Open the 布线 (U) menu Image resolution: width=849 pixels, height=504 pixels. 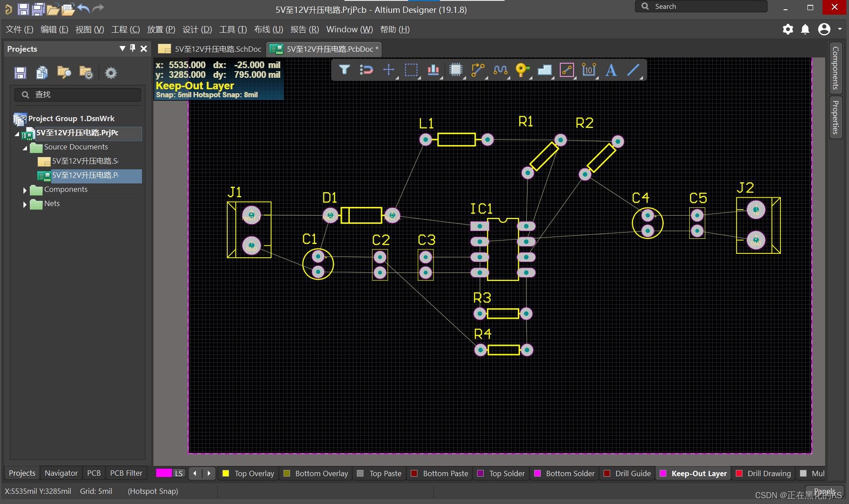click(268, 30)
